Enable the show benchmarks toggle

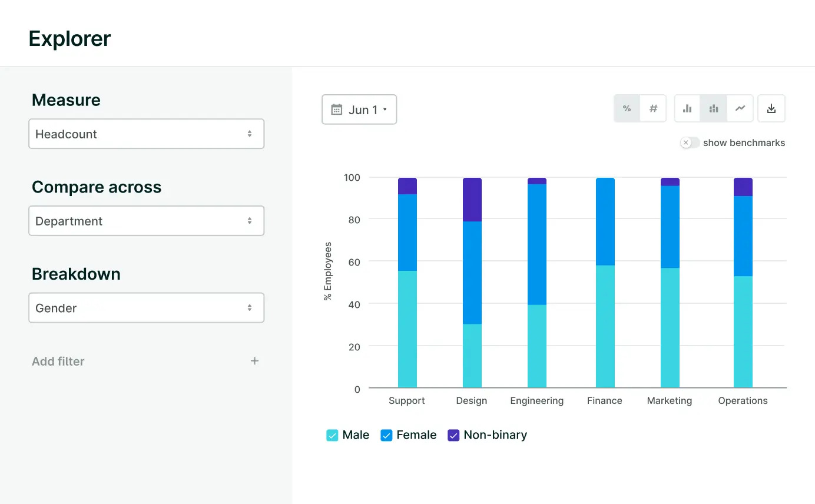click(x=690, y=142)
